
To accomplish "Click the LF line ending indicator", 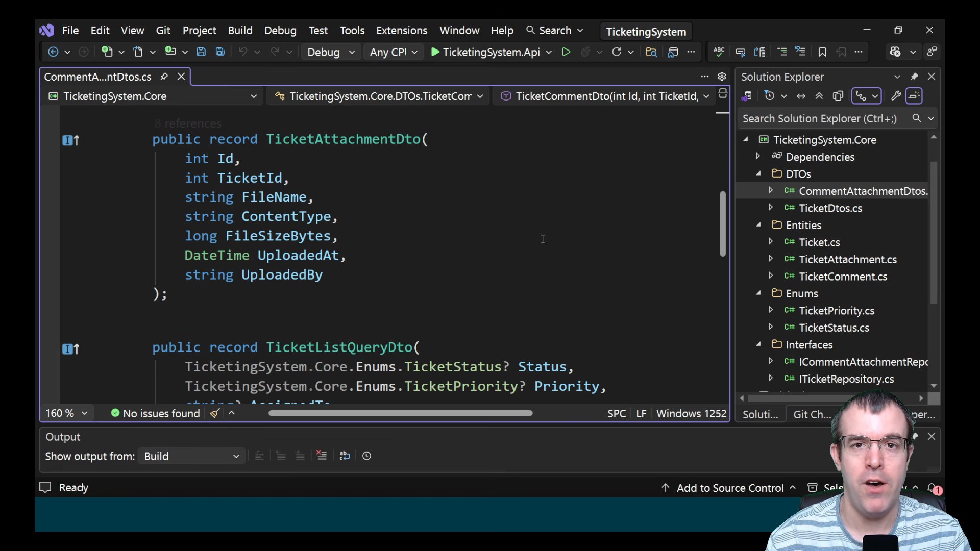I will (x=641, y=413).
